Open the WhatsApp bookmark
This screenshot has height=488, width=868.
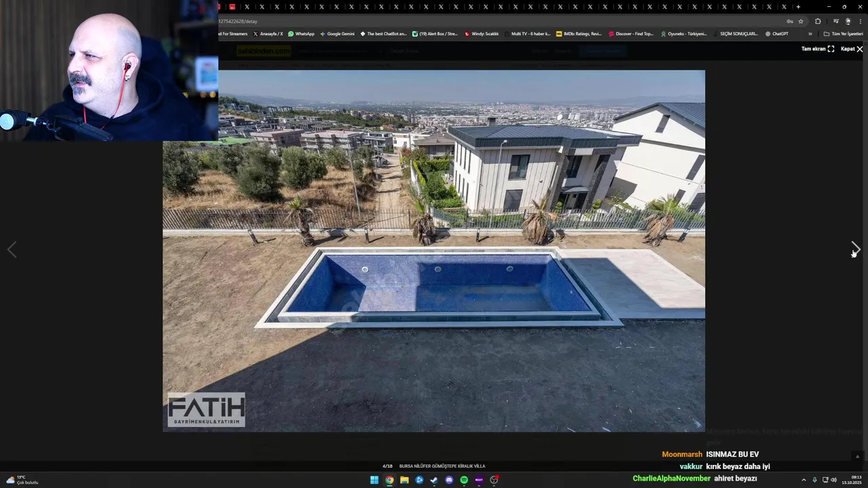pyautogui.click(x=301, y=33)
